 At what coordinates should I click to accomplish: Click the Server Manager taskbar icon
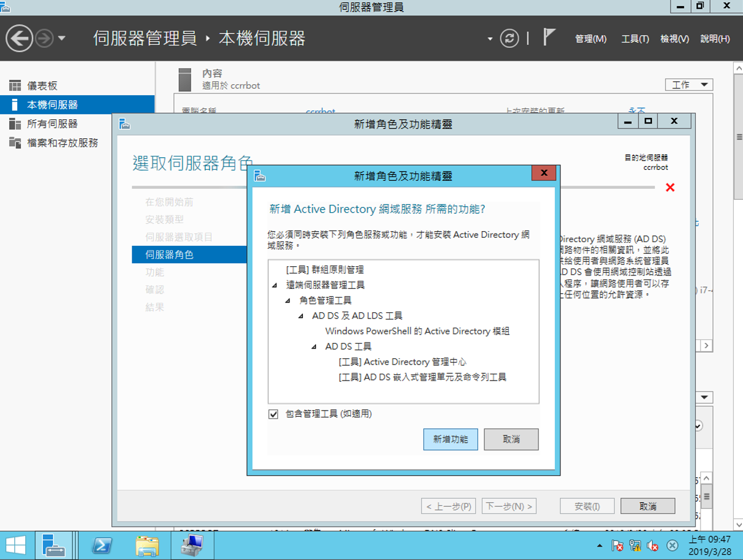(x=54, y=545)
